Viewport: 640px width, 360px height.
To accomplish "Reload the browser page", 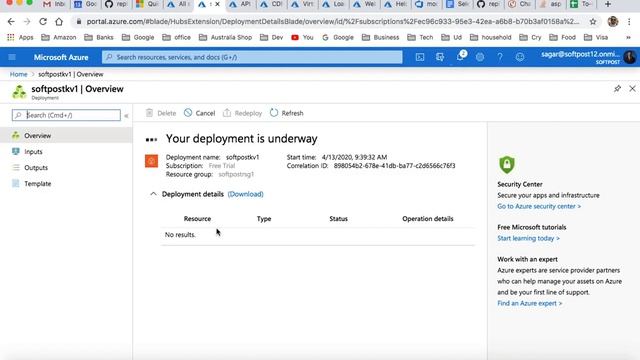I will (43, 22).
